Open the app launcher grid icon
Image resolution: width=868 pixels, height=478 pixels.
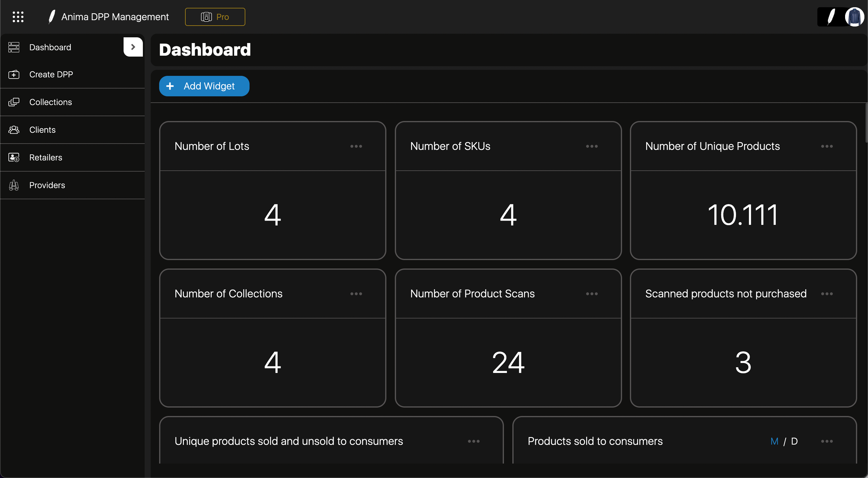(18, 17)
